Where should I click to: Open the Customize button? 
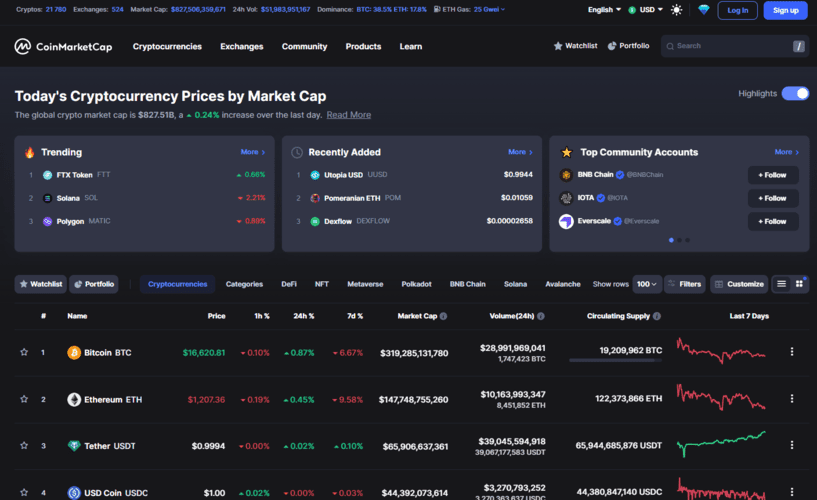point(739,284)
